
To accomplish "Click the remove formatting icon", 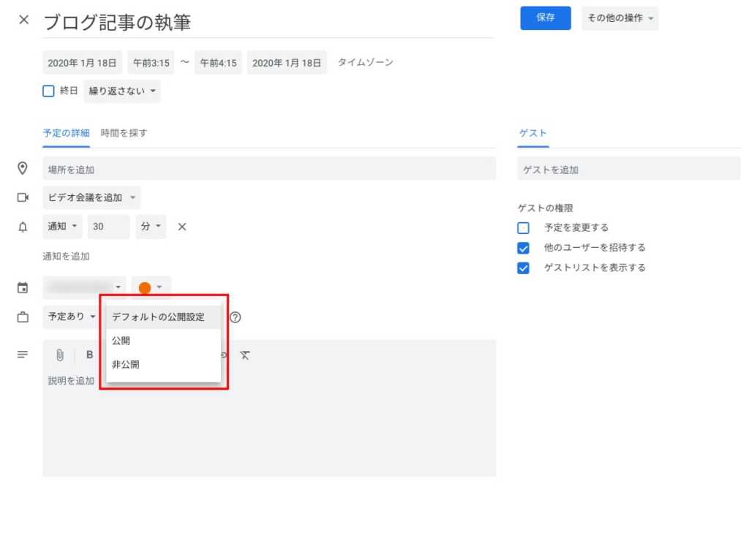I will [x=245, y=355].
